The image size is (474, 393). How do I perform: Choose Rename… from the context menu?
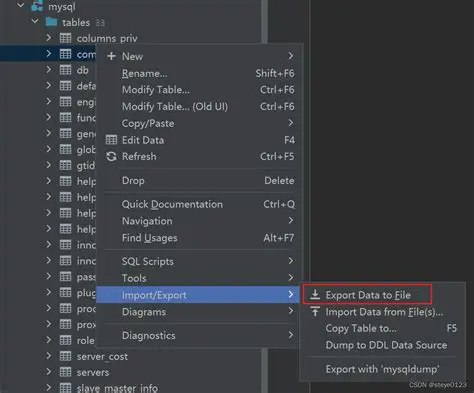click(x=199, y=73)
